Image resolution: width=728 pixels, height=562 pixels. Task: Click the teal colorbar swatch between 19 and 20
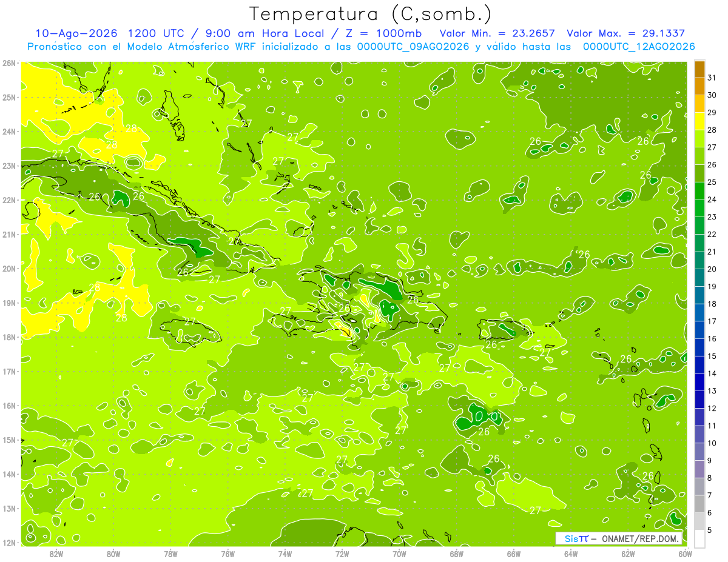[699, 278]
